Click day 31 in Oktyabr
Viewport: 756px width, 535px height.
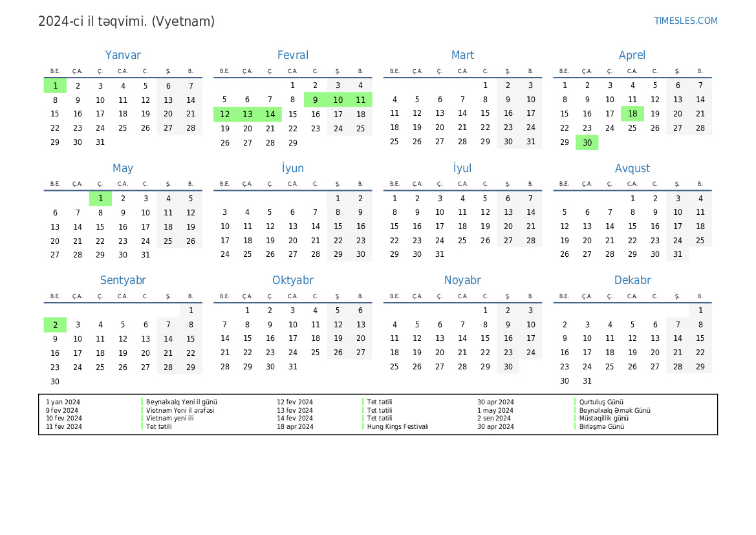tap(293, 367)
